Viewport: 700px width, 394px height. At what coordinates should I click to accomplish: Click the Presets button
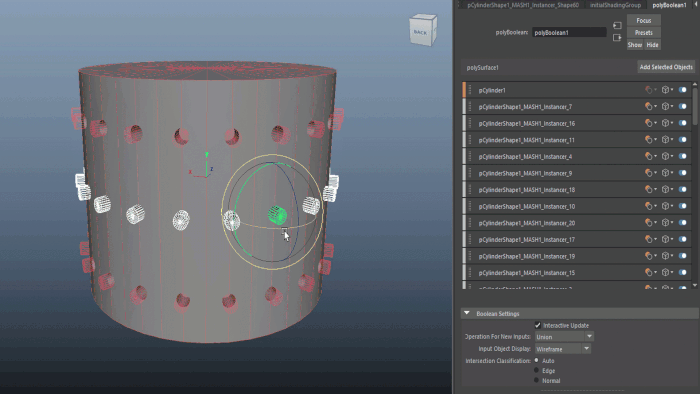pos(643,33)
